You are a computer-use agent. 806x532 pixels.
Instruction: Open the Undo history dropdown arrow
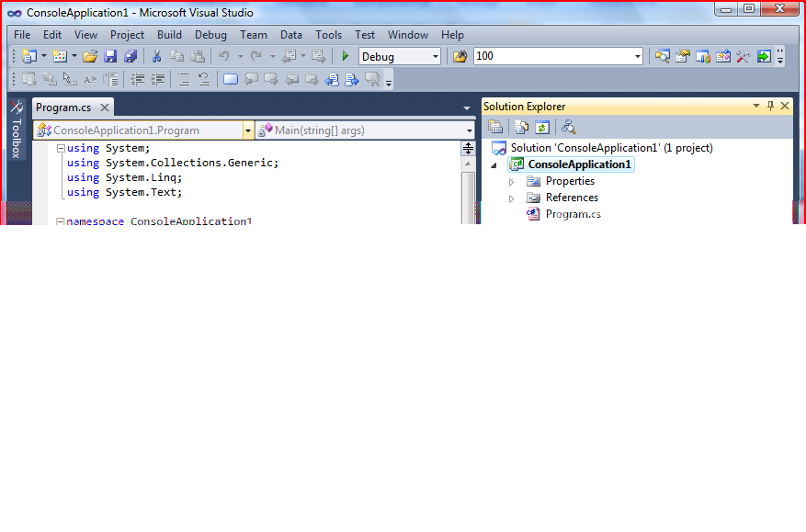240,56
